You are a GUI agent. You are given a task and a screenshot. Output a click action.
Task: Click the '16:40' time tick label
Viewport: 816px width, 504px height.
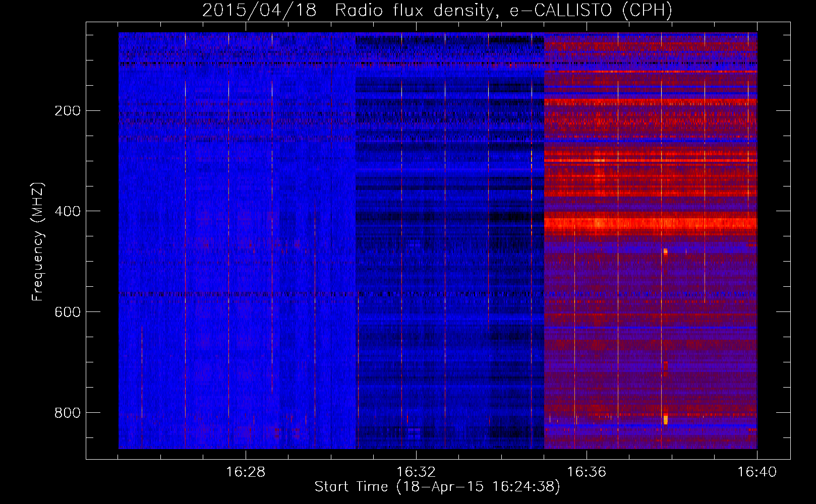757,472
